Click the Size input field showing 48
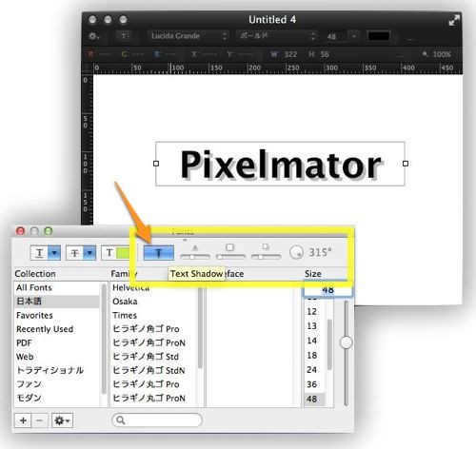The image size is (476, 449). pos(328,290)
